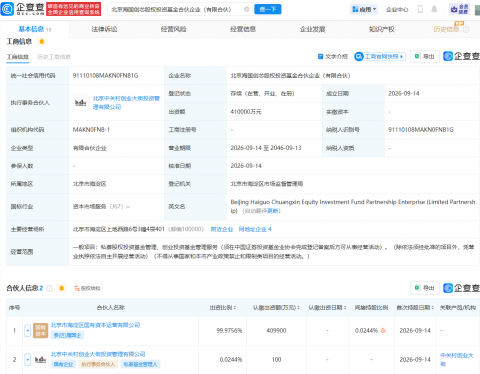Switch to the 企业发展 tab
This screenshot has height=374, width=480.
[x=312, y=29]
